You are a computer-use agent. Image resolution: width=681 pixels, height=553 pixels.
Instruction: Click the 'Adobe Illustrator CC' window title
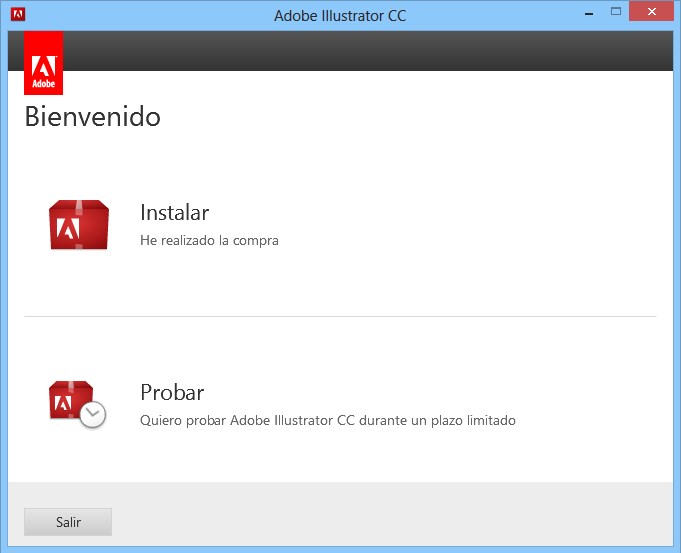pyautogui.click(x=340, y=16)
